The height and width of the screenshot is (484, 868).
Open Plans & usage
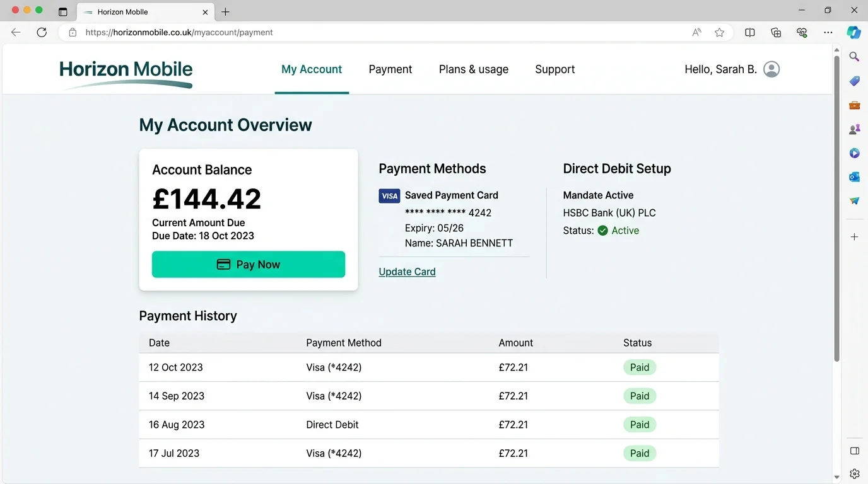tap(474, 69)
